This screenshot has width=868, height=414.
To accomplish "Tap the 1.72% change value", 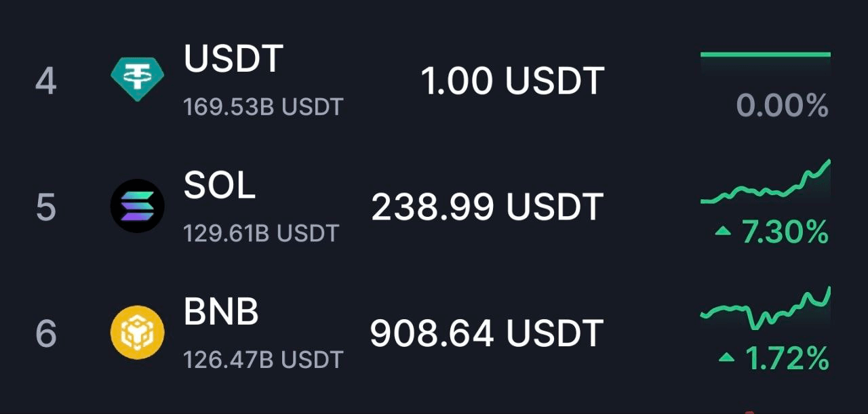I will tap(787, 358).
